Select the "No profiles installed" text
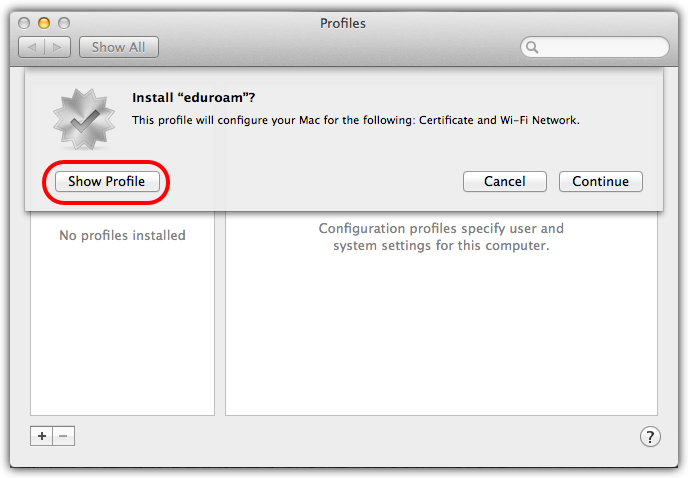Image resolution: width=688 pixels, height=478 pixels. pos(122,235)
